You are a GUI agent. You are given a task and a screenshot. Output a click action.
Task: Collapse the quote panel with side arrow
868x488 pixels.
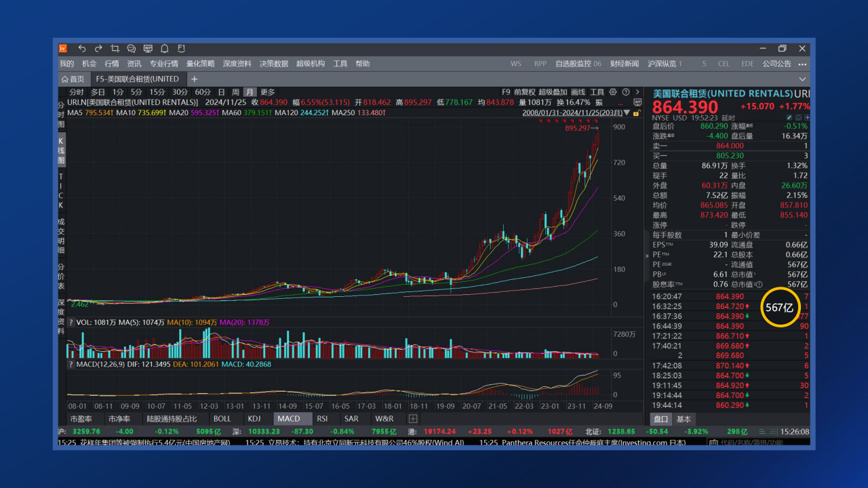[647, 256]
